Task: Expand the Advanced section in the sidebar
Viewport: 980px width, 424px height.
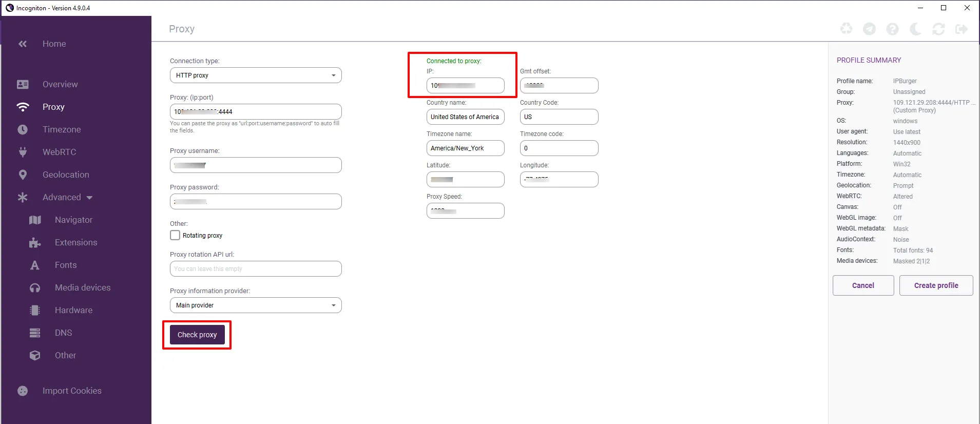Action: [x=68, y=197]
